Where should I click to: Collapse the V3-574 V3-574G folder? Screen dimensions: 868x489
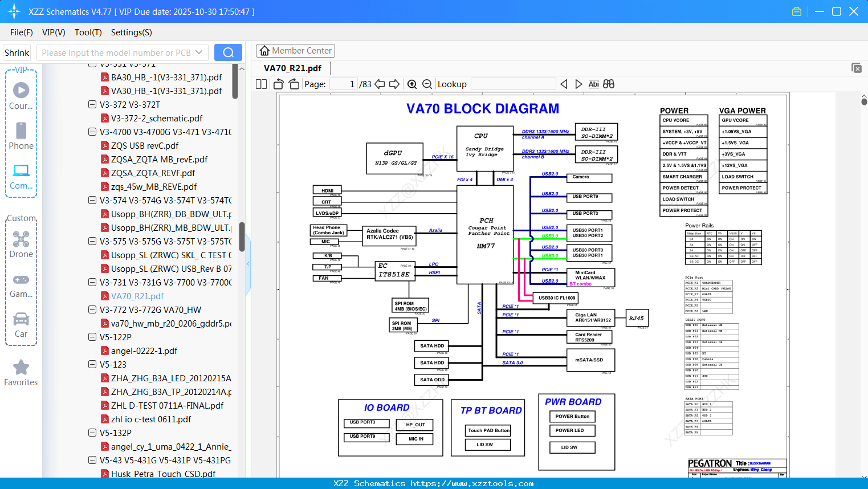click(x=92, y=201)
